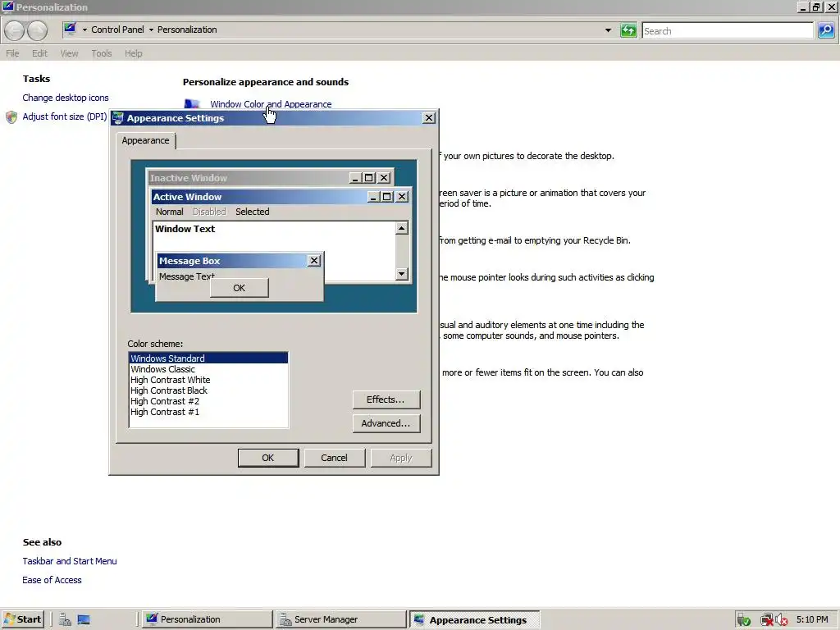Click the refresh icon beside address bar
The width and height of the screenshot is (840, 630).
click(x=628, y=30)
